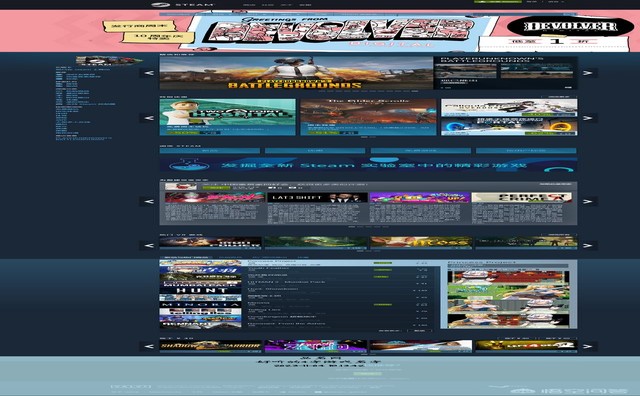Show previous featured game before PUBG banner
This screenshot has height=396, width=640.
[x=149, y=73]
